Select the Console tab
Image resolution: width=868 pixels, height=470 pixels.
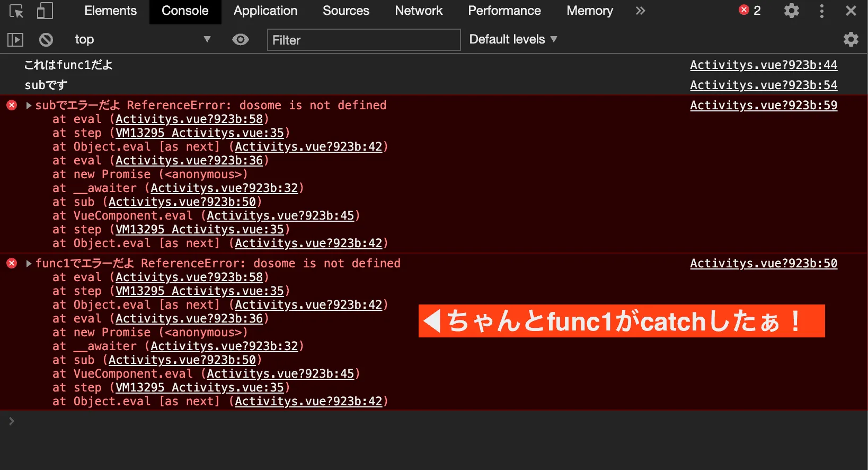coord(185,11)
